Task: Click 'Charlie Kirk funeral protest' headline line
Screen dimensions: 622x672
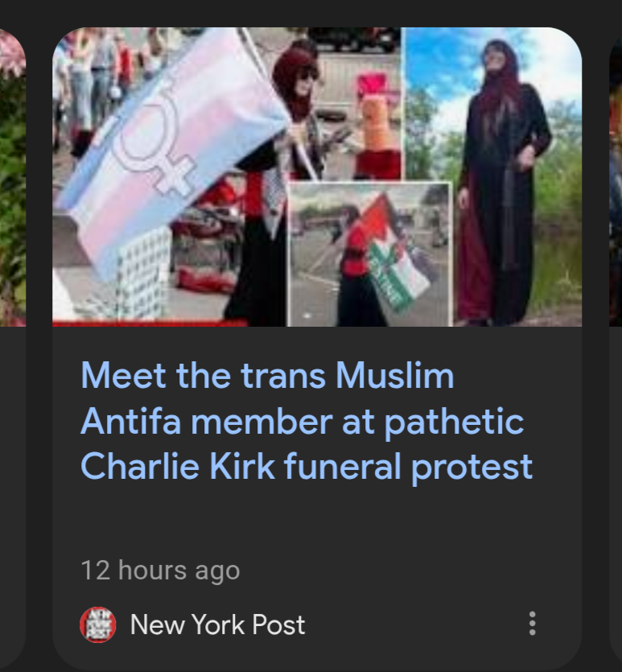Action: pos(307,466)
